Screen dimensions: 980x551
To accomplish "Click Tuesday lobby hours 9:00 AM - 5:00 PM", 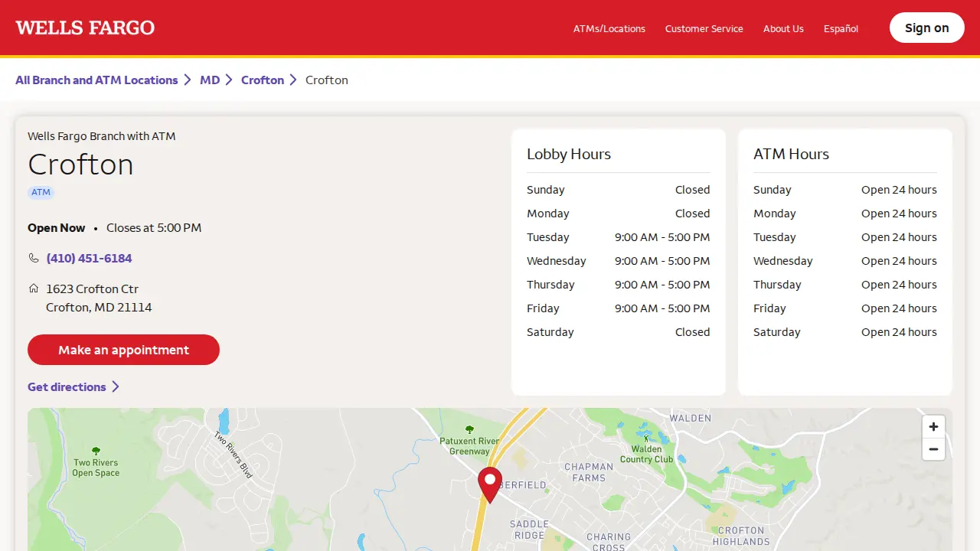I will (x=662, y=237).
